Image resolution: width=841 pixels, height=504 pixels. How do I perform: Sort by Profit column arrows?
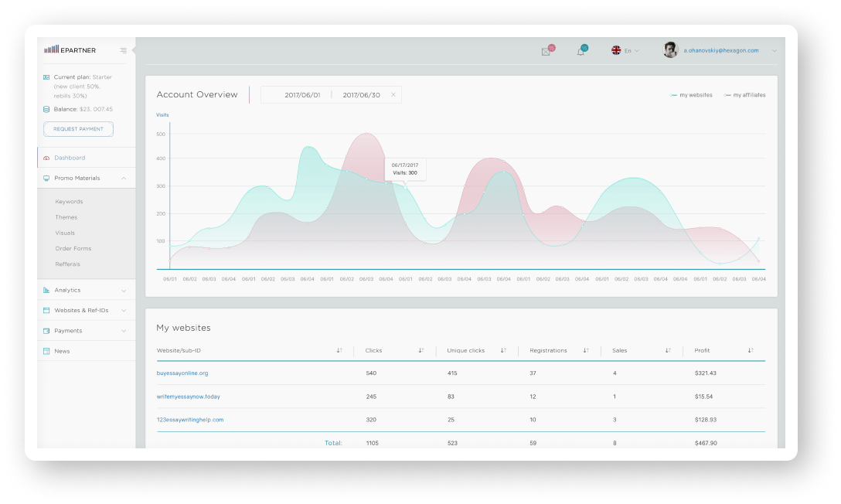tap(751, 351)
